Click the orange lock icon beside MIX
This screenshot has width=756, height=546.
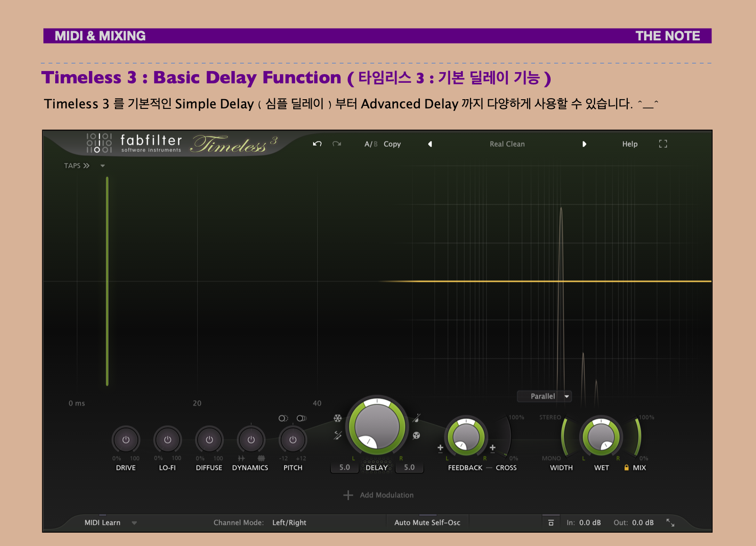click(626, 467)
